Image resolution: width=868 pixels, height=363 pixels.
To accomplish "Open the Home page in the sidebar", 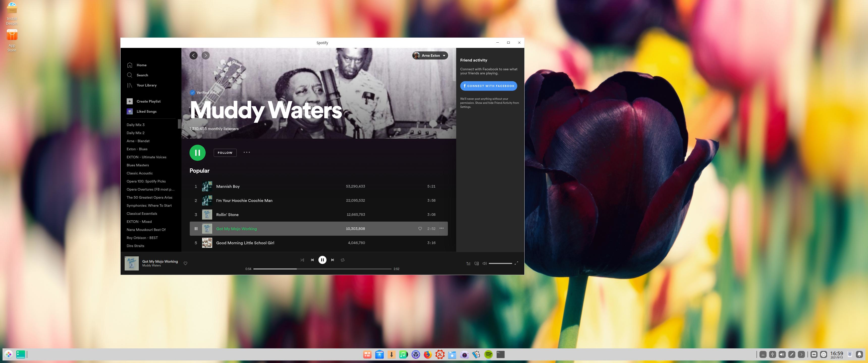I will coord(137,65).
